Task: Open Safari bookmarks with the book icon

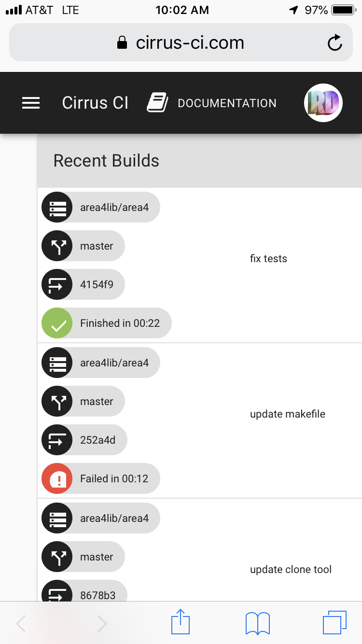Action: tap(257, 623)
